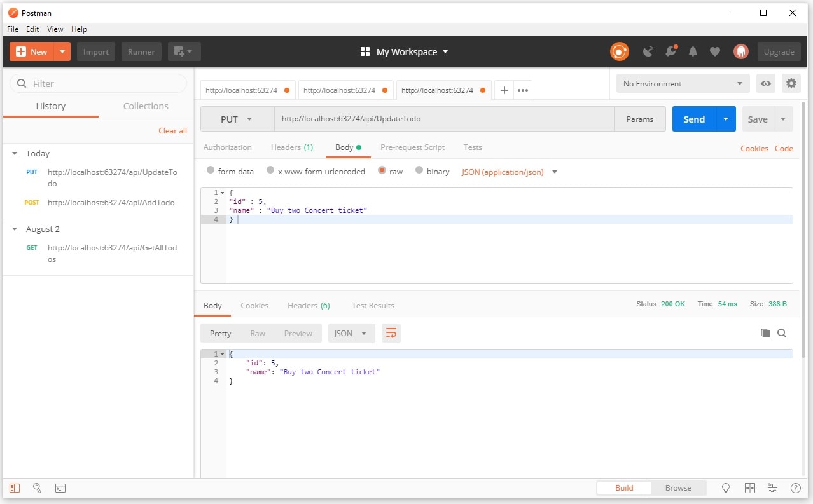
Task: Open manage environments gear icon
Action: (x=791, y=83)
